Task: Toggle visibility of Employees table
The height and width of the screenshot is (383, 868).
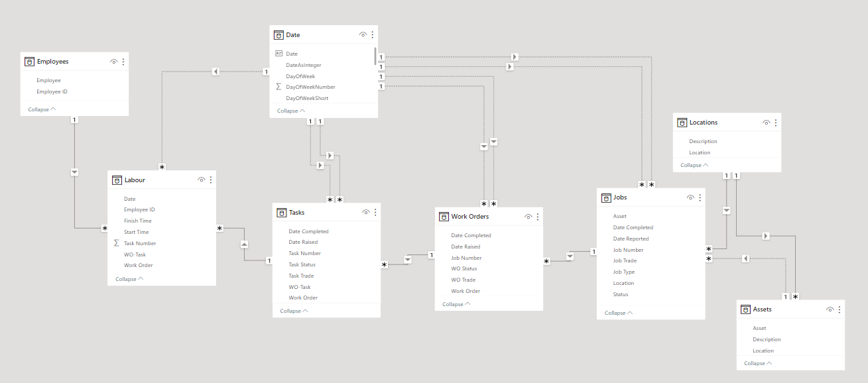Action: click(x=114, y=62)
